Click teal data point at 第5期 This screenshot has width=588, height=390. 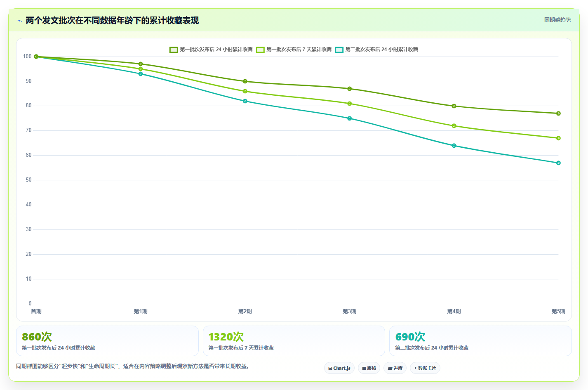click(x=558, y=163)
